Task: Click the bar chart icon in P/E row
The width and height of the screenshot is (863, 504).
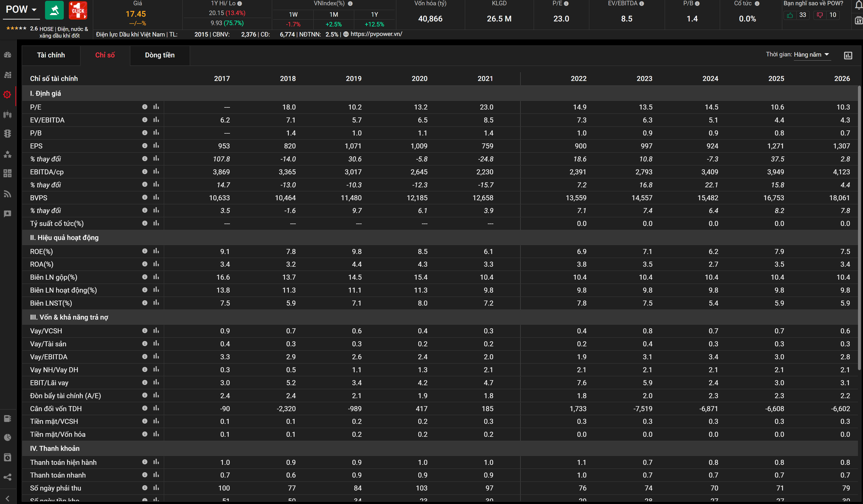Action: tap(156, 107)
